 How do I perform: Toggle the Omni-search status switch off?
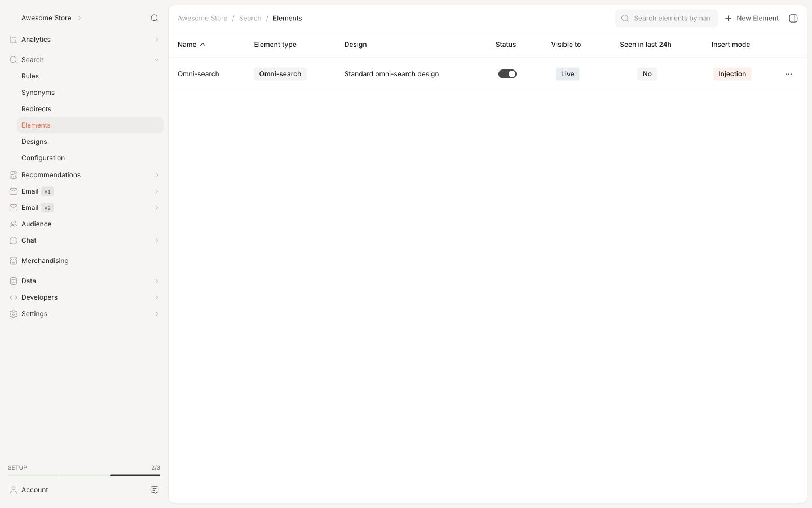(507, 74)
